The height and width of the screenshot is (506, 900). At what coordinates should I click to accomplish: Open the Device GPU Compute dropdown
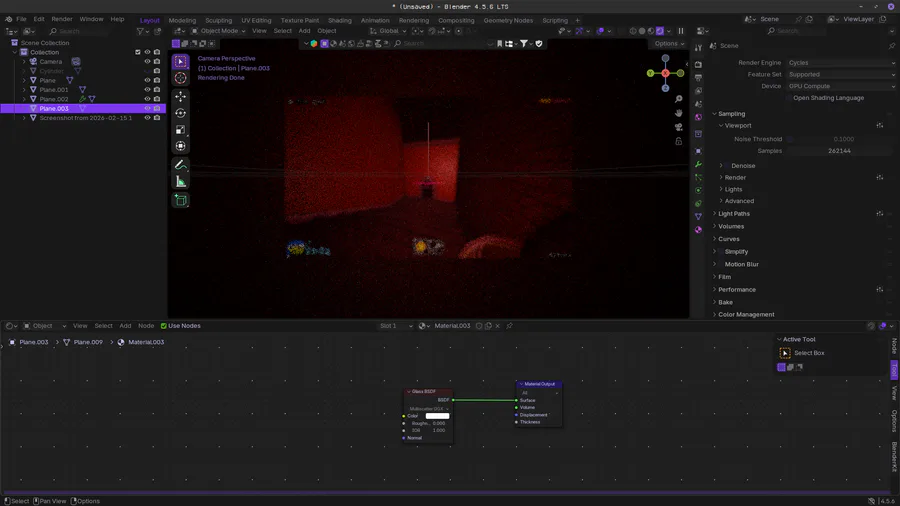point(840,86)
